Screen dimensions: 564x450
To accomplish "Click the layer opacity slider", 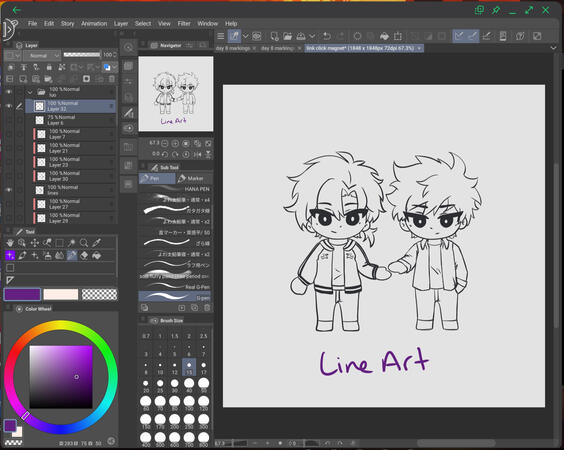I will (82, 55).
